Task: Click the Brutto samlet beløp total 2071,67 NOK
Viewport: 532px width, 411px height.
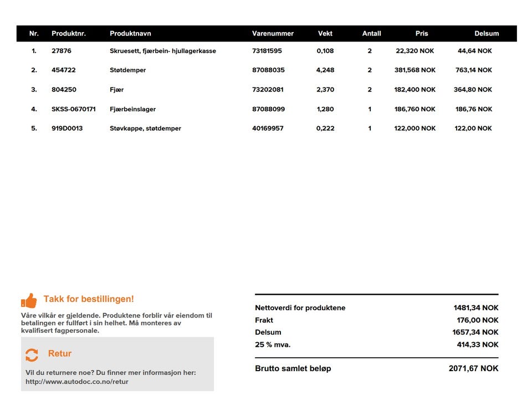Action: 473,368
